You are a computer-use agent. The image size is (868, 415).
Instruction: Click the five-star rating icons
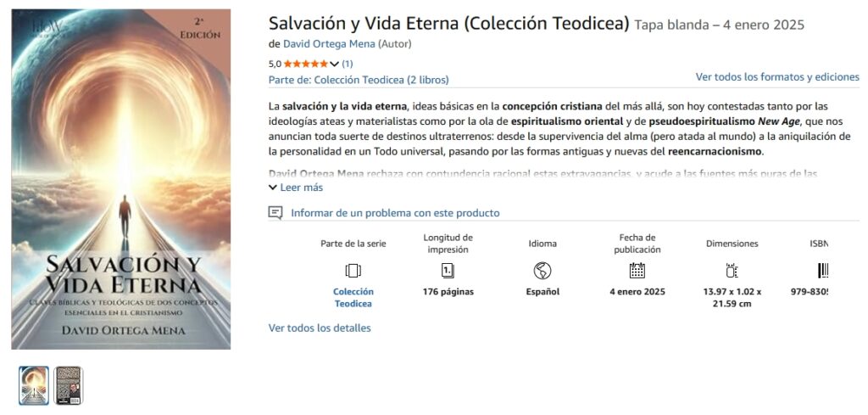click(305, 64)
